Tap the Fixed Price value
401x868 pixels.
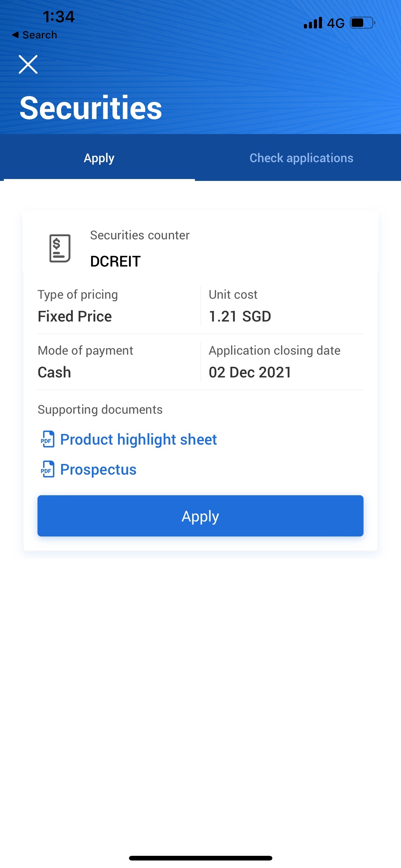click(x=75, y=317)
